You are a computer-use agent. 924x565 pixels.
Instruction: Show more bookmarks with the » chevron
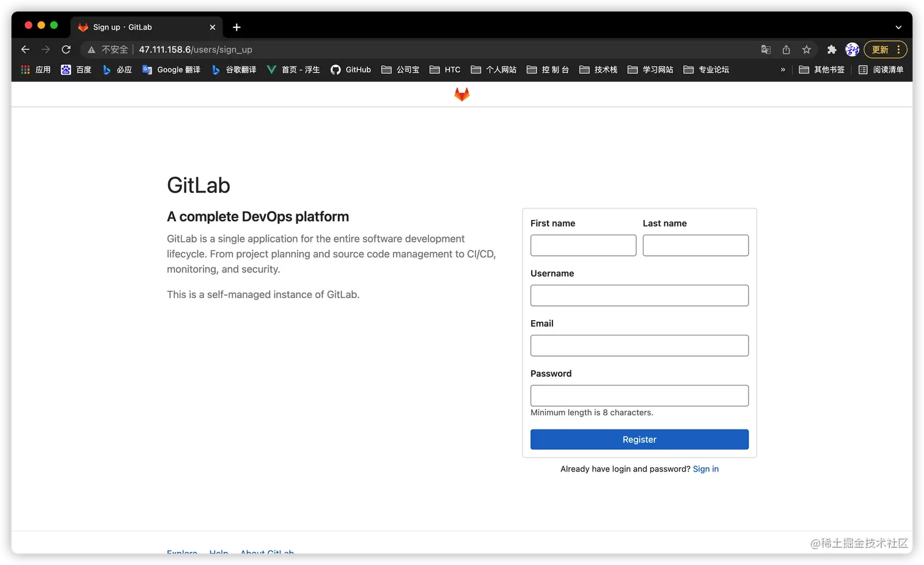[x=783, y=70]
